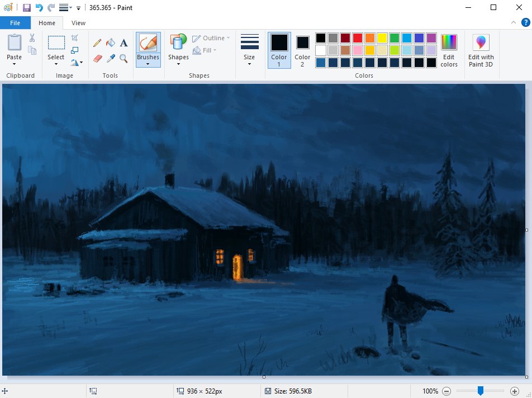The image size is (532, 398).
Task: Switch to the View tab
Action: pos(78,23)
